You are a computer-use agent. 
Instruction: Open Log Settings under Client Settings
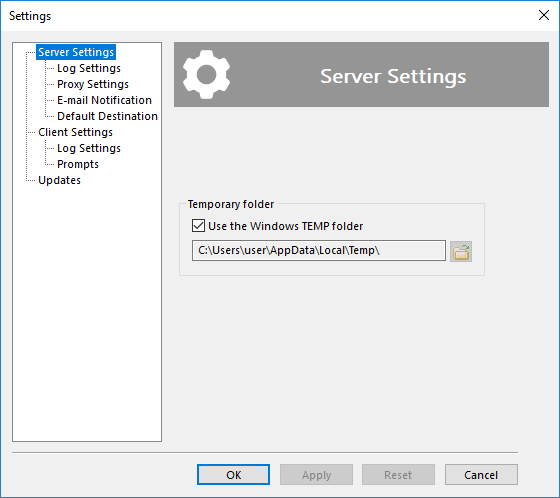(x=89, y=148)
